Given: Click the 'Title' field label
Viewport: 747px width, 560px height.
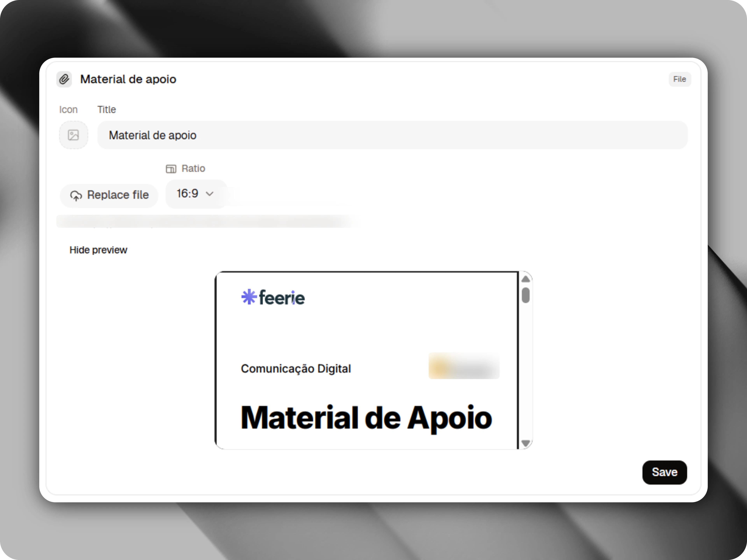Looking at the screenshot, I should coord(107,110).
